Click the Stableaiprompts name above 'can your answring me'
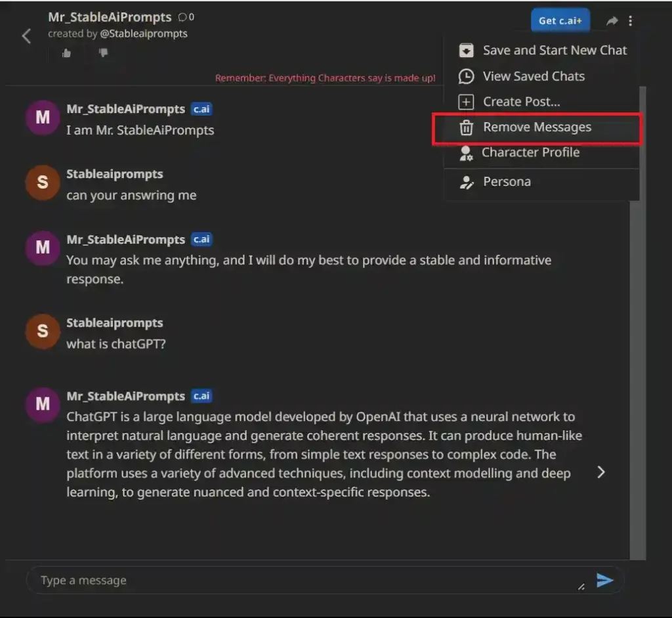The height and width of the screenshot is (618, 672). [114, 174]
